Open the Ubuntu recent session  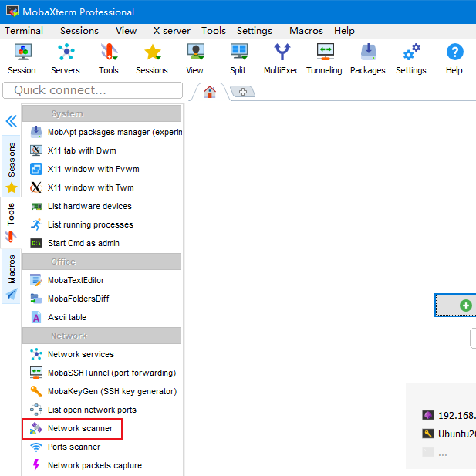coord(449,434)
